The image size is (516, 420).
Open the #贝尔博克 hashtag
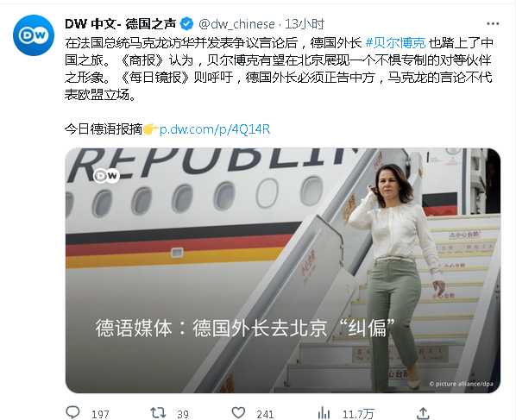tap(395, 43)
